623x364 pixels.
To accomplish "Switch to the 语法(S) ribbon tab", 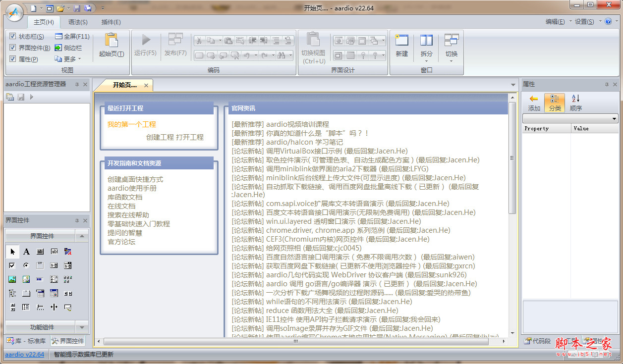I will tap(78, 22).
